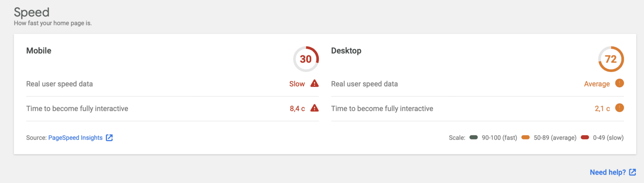Viewport: 644px width, 183px height.
Task: Click the orange average scale swatch
Action: tap(525, 137)
